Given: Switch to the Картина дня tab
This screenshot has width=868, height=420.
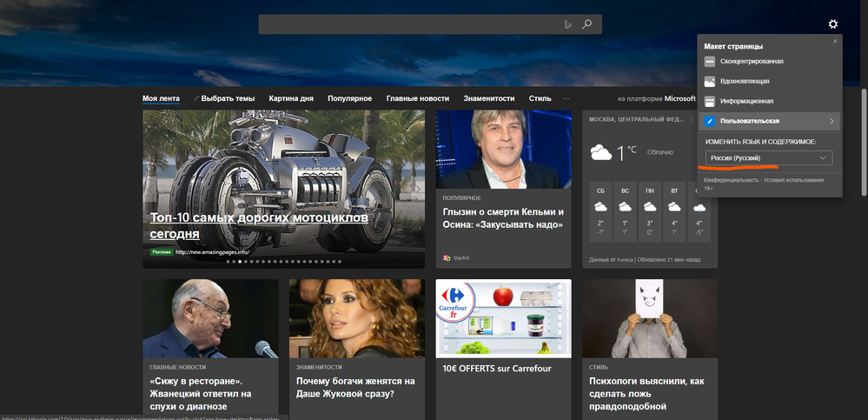Looking at the screenshot, I should point(291,98).
